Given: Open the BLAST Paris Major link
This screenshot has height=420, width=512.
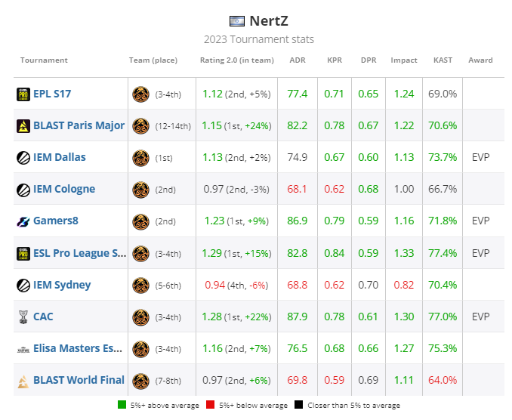Looking at the screenshot, I should pos(79,125).
